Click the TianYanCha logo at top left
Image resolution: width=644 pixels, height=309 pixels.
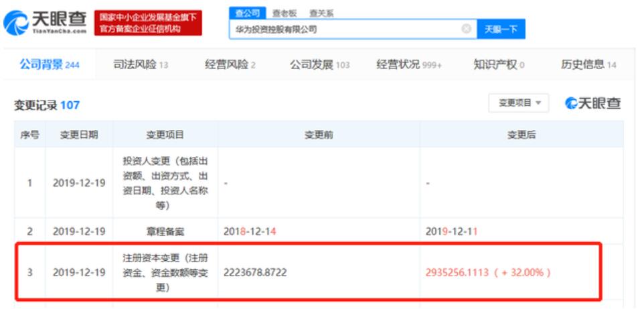point(45,22)
